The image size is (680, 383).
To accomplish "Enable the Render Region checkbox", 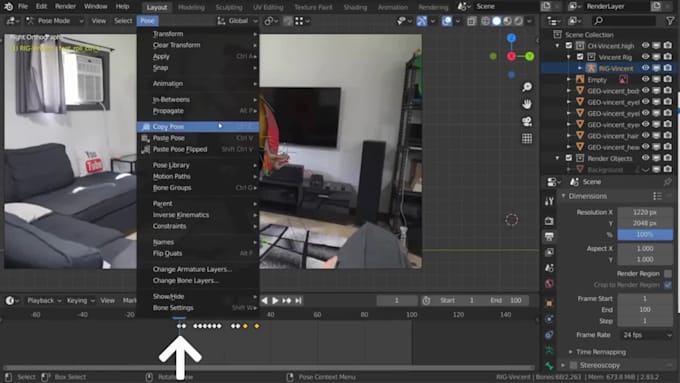I will [x=668, y=274].
